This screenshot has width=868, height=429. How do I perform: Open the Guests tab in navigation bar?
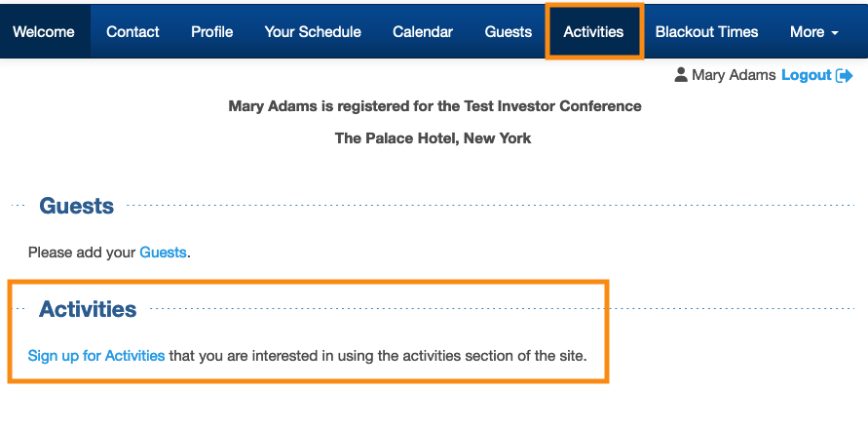(x=509, y=32)
